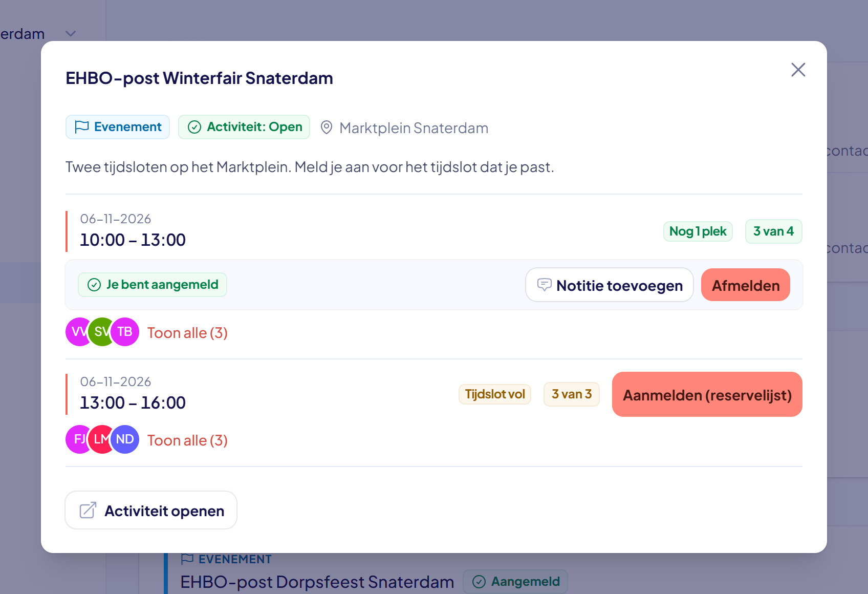Click the 3 van 4 capacity badge

pos(773,231)
